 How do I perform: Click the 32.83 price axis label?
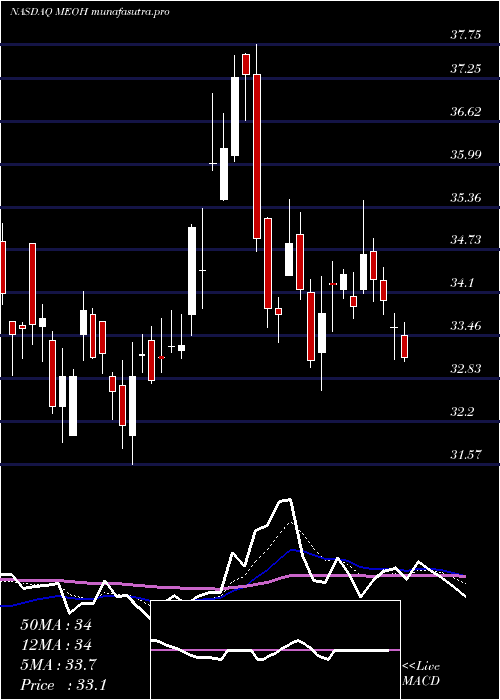[466, 368]
